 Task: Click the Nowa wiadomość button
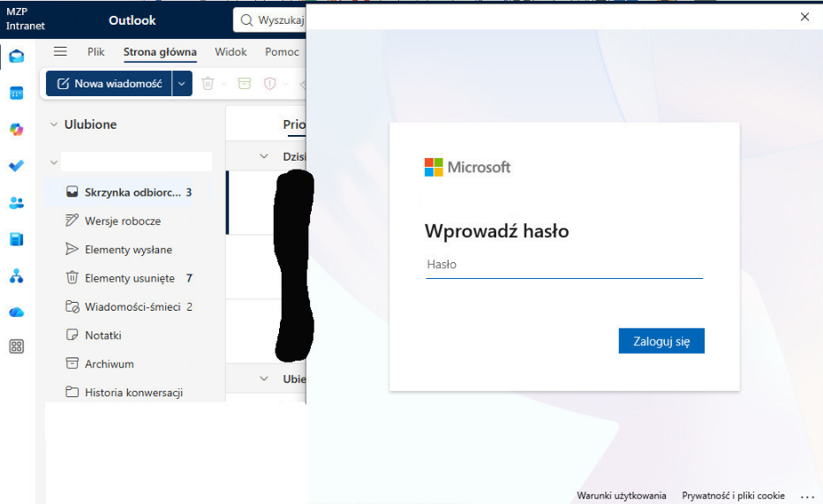click(109, 83)
